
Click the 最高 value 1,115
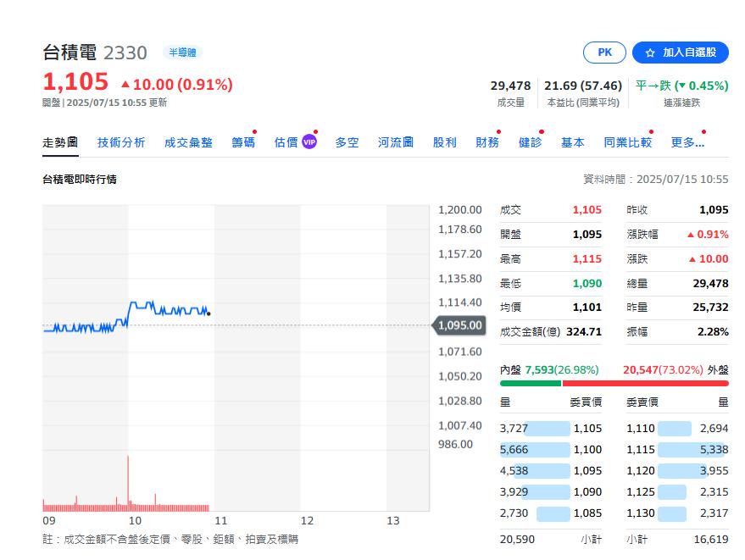587,259
